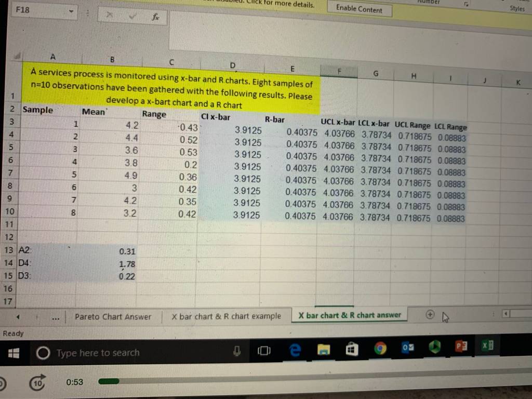532x399 pixels.
Task: Launch Microsoft Edge from the taskbar
Action: pyautogui.click(x=295, y=350)
